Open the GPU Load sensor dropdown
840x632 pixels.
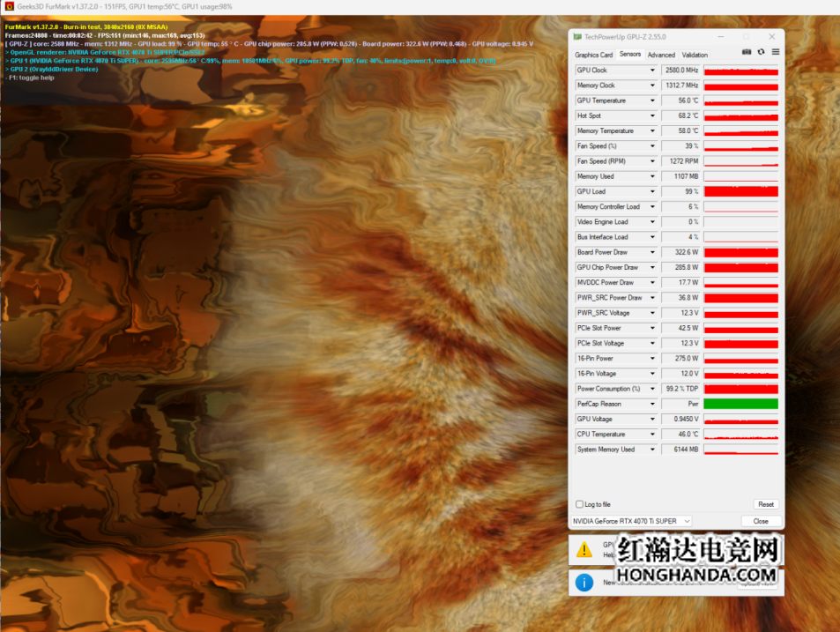coord(652,192)
